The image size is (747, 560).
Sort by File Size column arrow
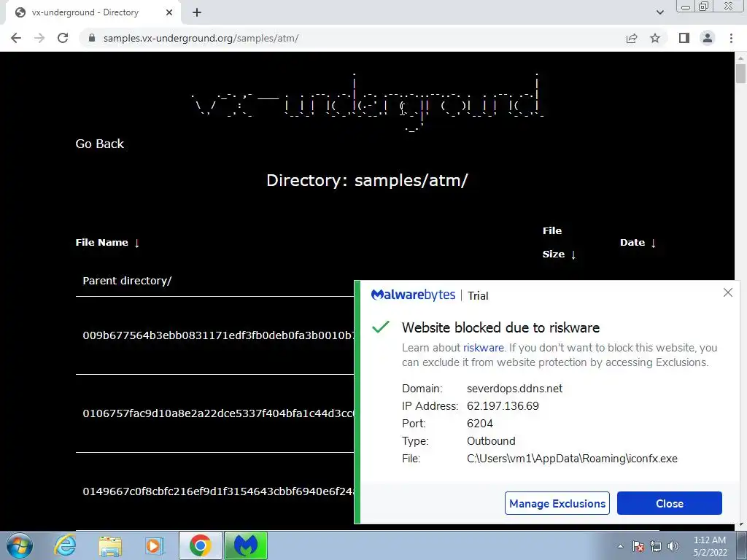[x=573, y=254]
